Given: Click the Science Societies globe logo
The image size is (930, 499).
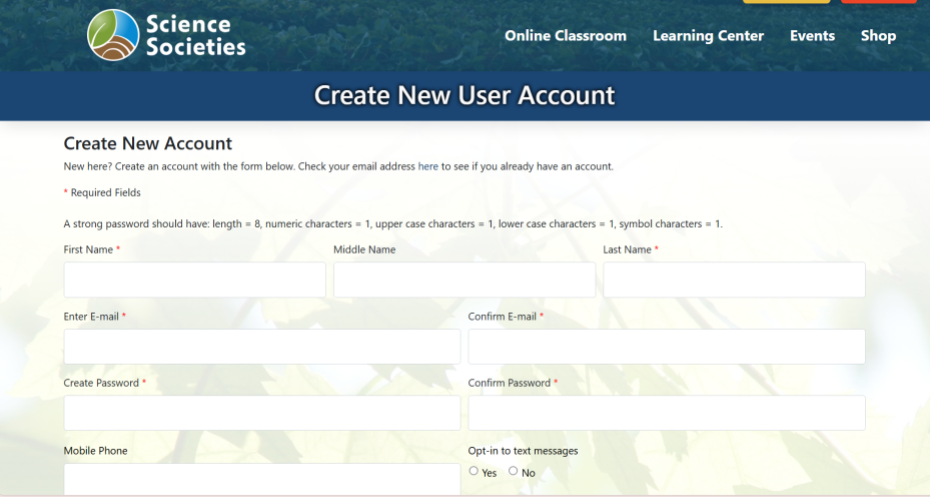Looking at the screenshot, I should click(x=113, y=35).
